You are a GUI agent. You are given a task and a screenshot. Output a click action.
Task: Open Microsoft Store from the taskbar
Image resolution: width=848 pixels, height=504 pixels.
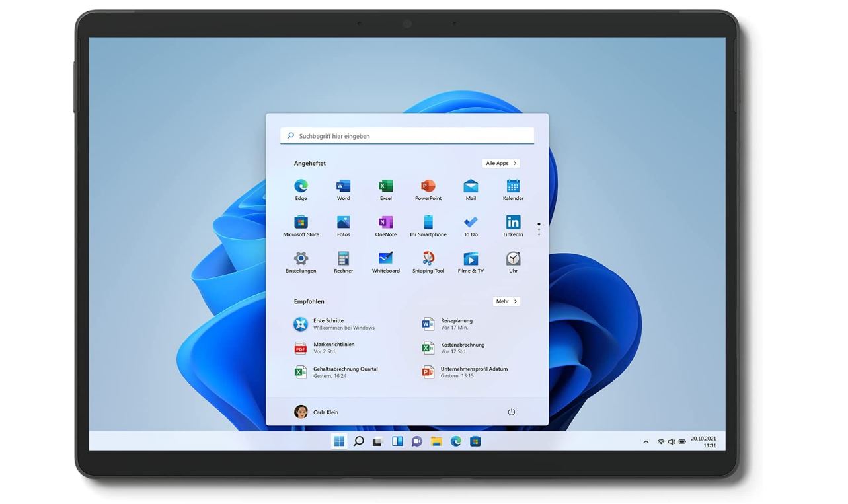475,441
